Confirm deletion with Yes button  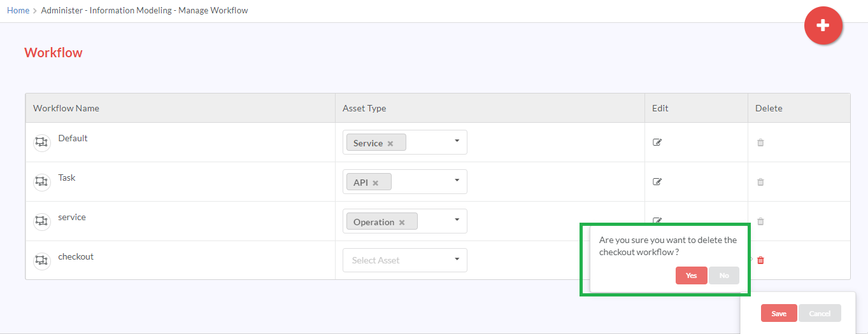click(x=692, y=275)
